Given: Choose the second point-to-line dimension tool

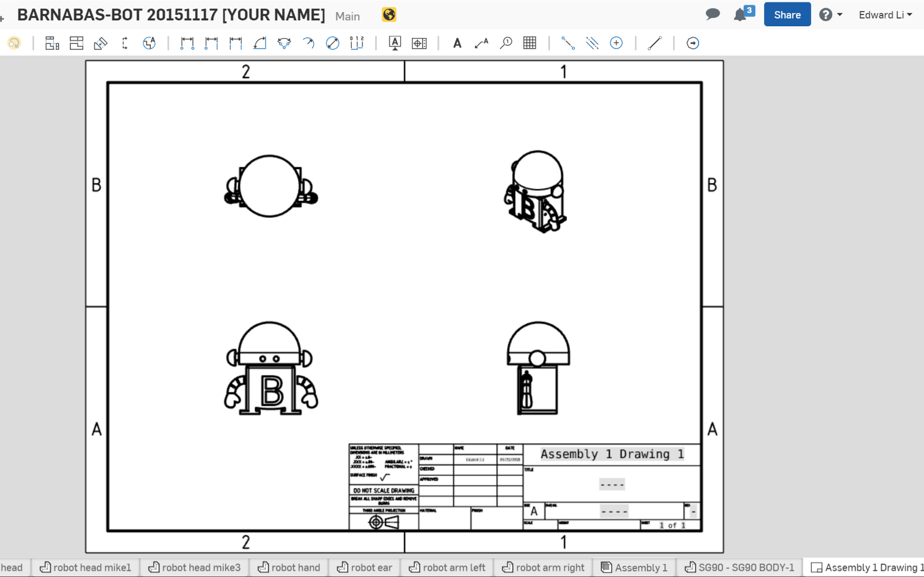Looking at the screenshot, I should 212,43.
